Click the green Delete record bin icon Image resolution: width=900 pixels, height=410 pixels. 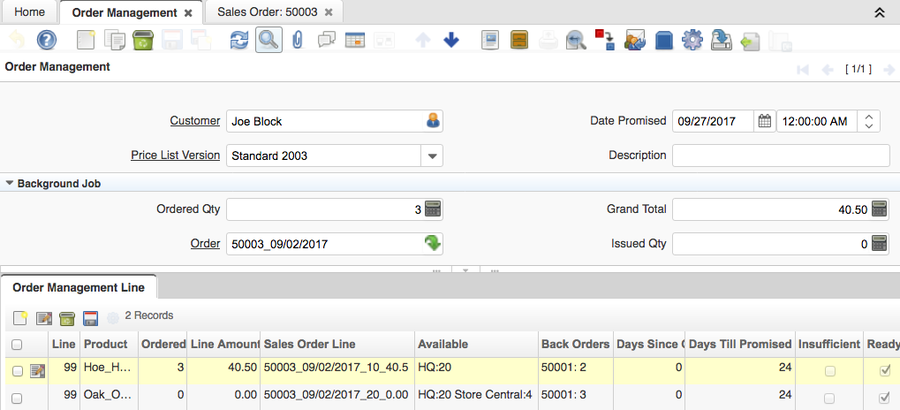coord(142,40)
